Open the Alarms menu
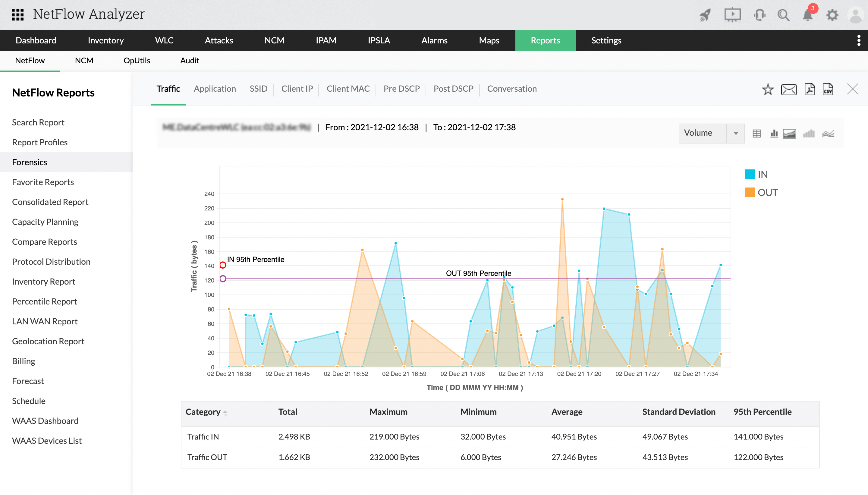868x495 pixels. tap(434, 40)
